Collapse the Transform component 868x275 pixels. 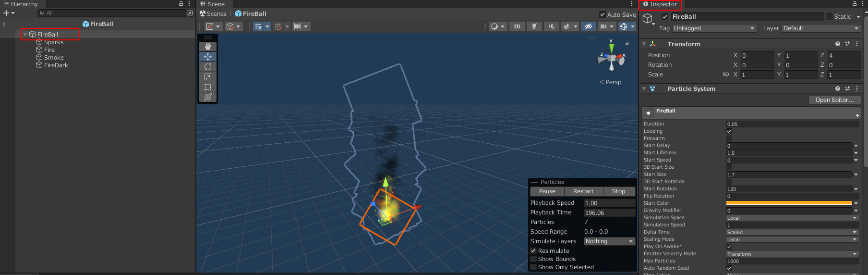pyautogui.click(x=644, y=44)
